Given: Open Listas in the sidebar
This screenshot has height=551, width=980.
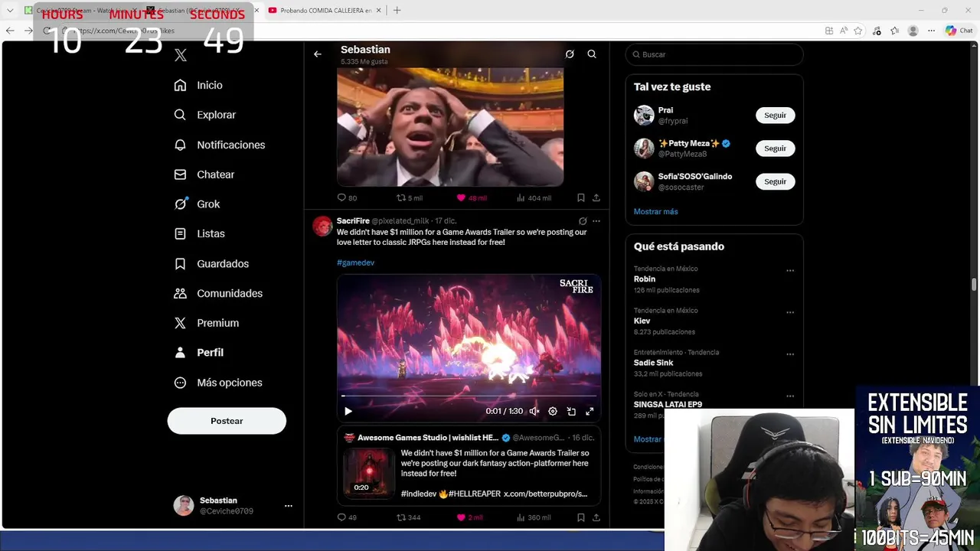Looking at the screenshot, I should pyautogui.click(x=200, y=233).
